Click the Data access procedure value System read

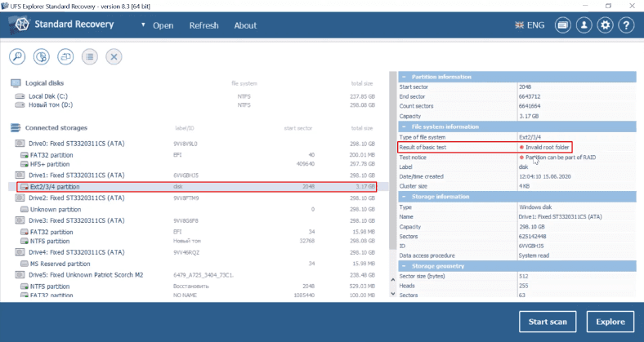point(534,255)
